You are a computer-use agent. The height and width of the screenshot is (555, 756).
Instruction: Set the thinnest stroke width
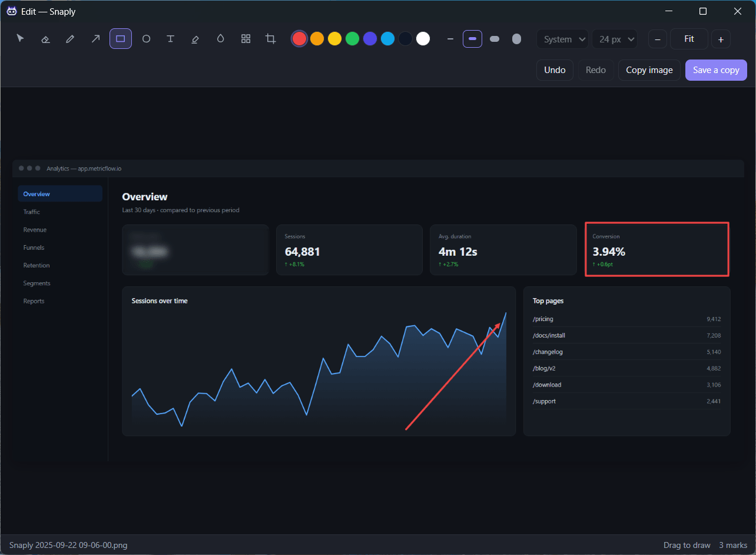(x=450, y=39)
